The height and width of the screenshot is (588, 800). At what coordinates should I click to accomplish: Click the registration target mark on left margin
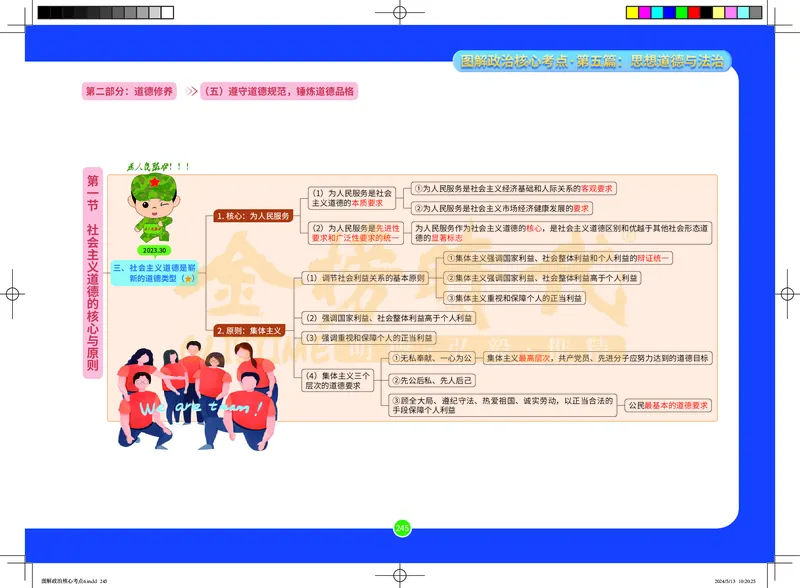click(x=14, y=294)
